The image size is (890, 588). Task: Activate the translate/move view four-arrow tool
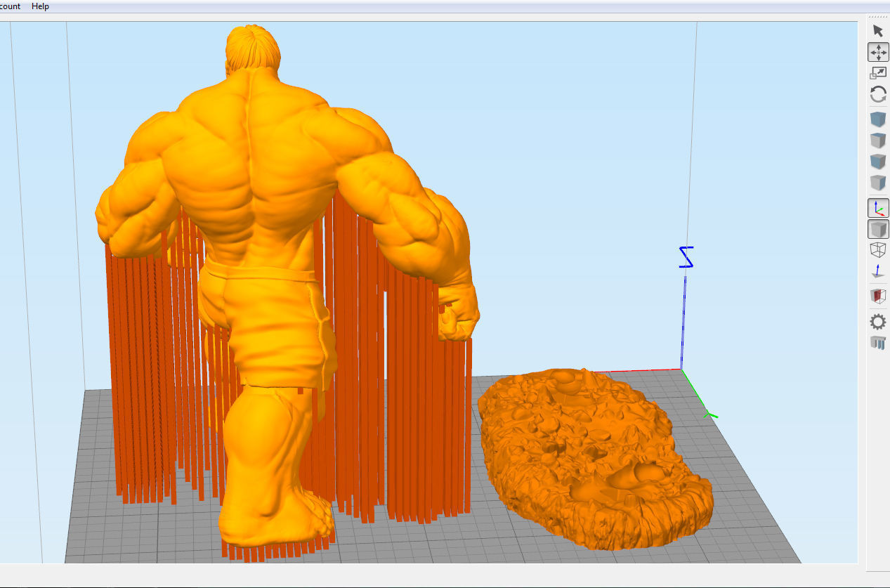tap(878, 52)
